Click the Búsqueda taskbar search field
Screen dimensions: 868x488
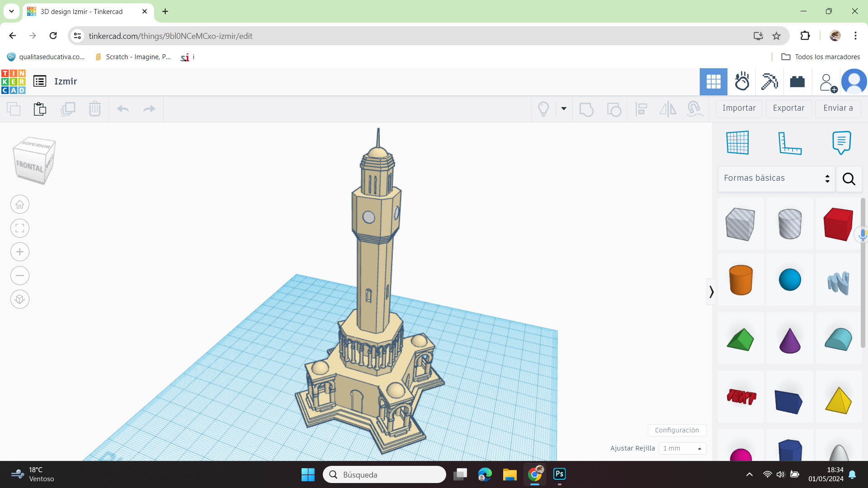point(384,474)
